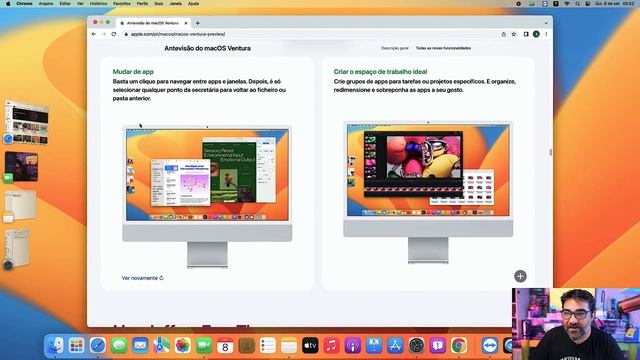This screenshot has width=640, height=360.
Task: Open the App Store in the Dock
Action: click(395, 346)
